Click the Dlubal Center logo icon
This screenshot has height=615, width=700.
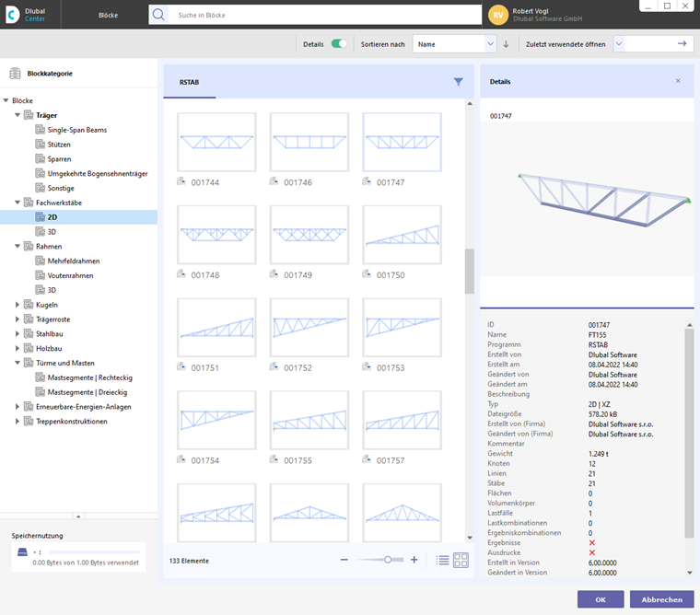click(13, 15)
